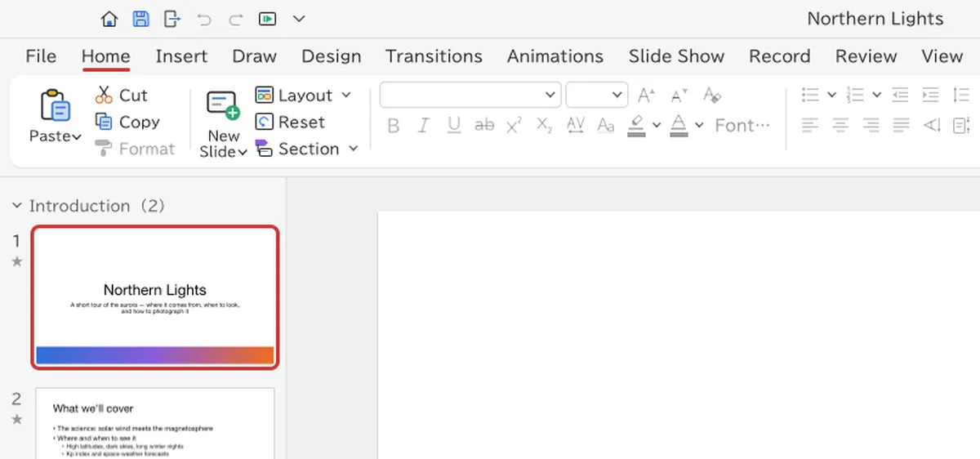Switch to the Insert tab
This screenshot has width=980, height=459.
181,56
